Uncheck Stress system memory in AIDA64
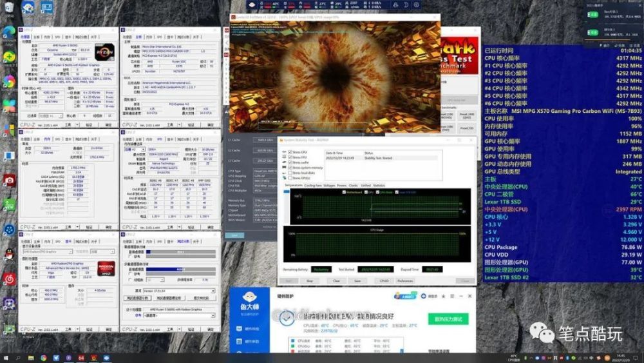The width and height of the screenshot is (644, 363). pyautogui.click(x=290, y=168)
